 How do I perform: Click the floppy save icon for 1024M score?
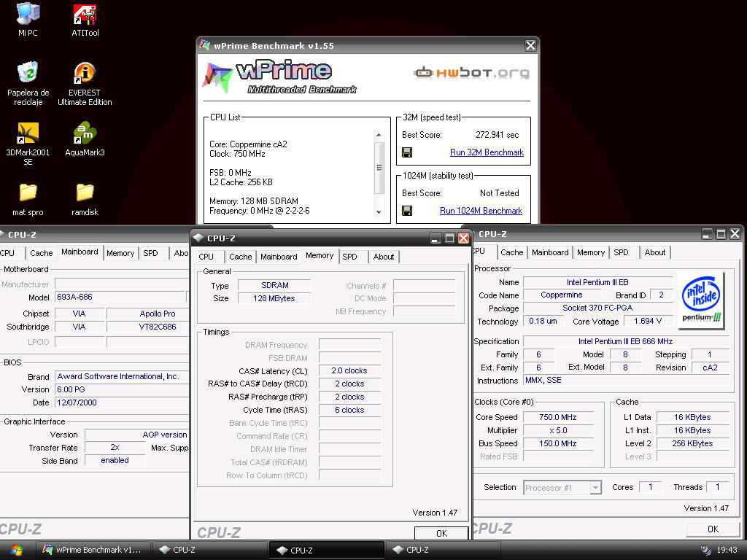pos(407,211)
